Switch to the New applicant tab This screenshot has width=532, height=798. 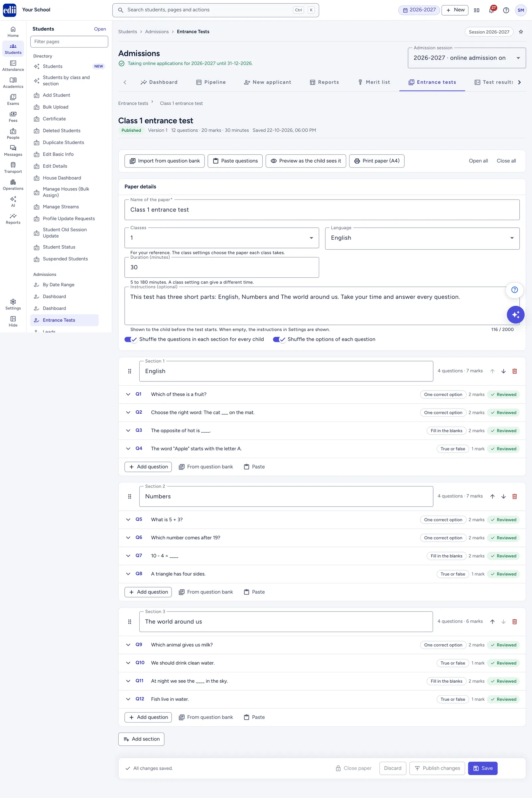(x=267, y=82)
